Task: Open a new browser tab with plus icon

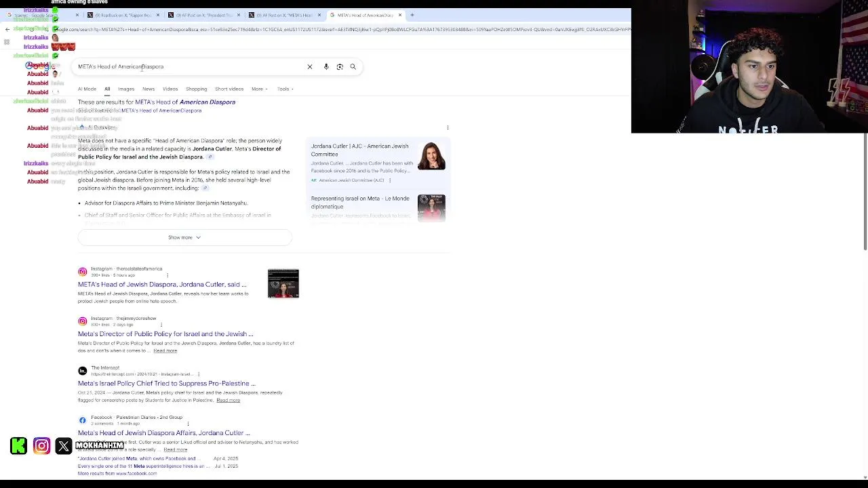Action: pyautogui.click(x=412, y=15)
